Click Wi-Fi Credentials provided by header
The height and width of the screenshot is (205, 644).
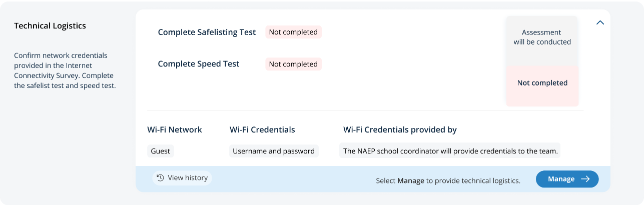(x=400, y=129)
